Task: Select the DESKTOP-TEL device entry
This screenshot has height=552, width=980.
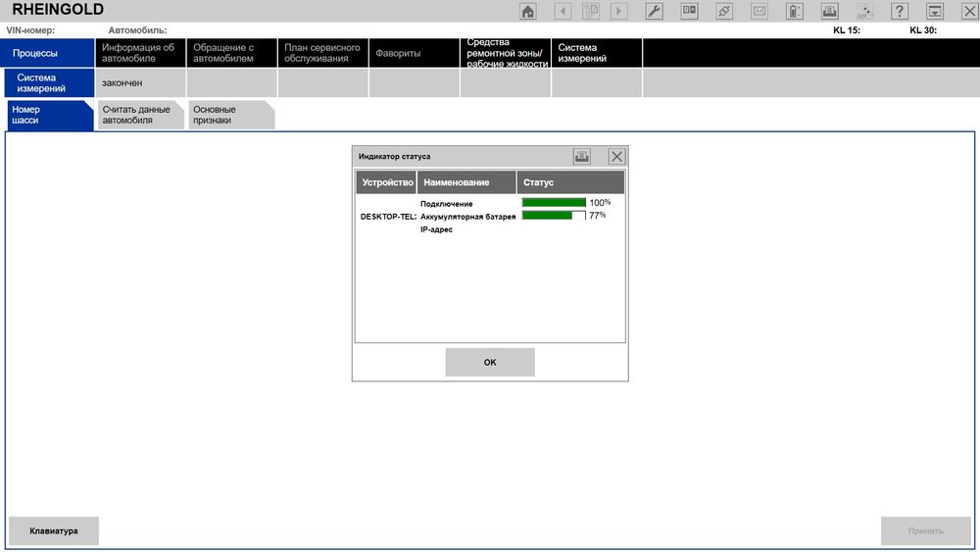Action: (x=388, y=217)
